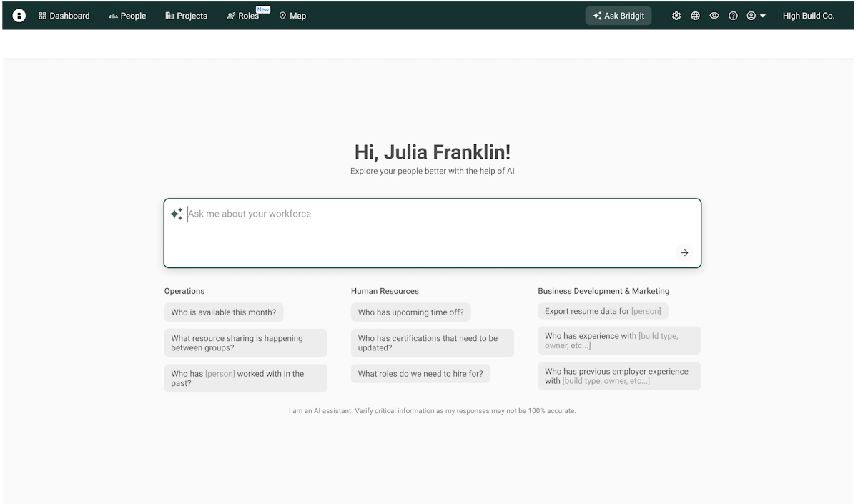Open help via the question mark icon

733,15
